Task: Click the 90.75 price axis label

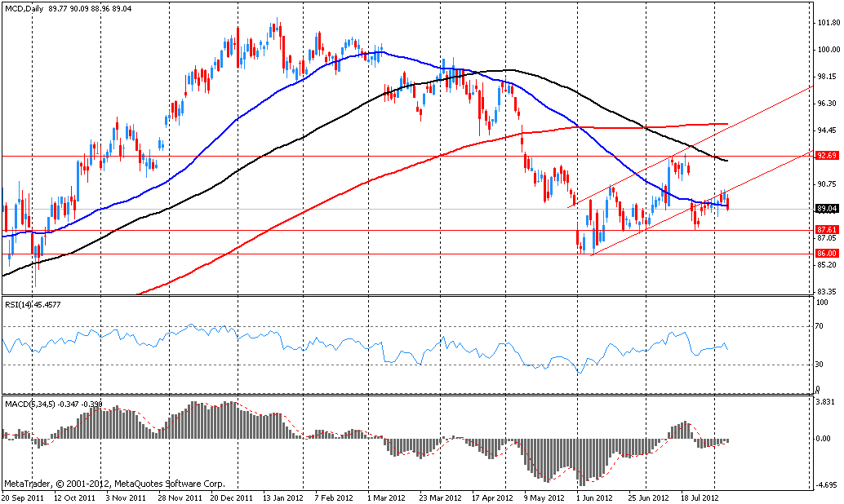Action: (x=827, y=184)
